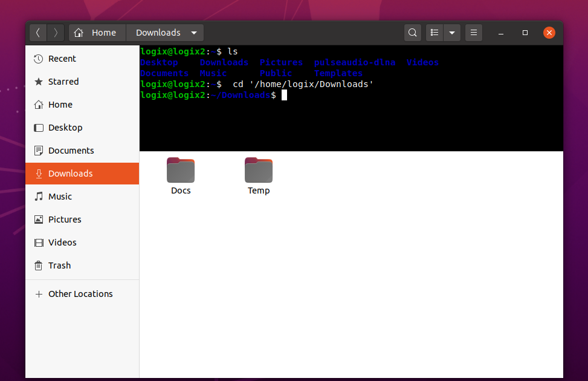588x381 pixels.
Task: Click the Desktop icon in sidebar
Action: point(38,128)
